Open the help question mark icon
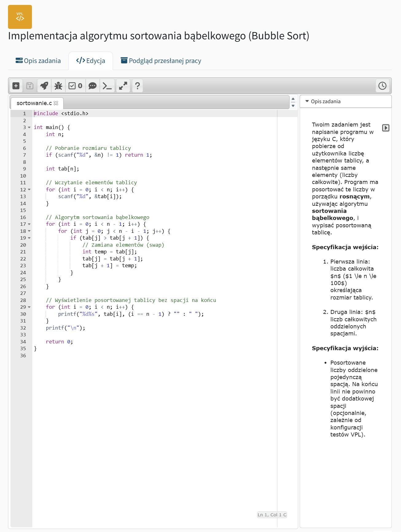 (138, 86)
